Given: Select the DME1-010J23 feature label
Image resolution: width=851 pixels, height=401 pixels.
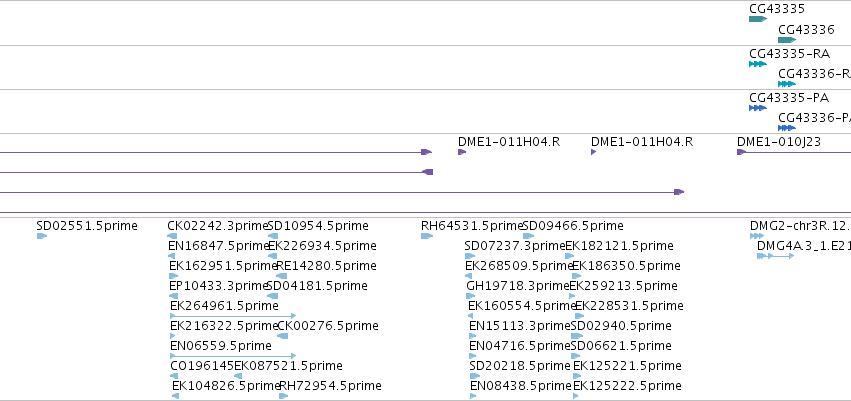Looking at the screenshot, I should [x=779, y=142].
